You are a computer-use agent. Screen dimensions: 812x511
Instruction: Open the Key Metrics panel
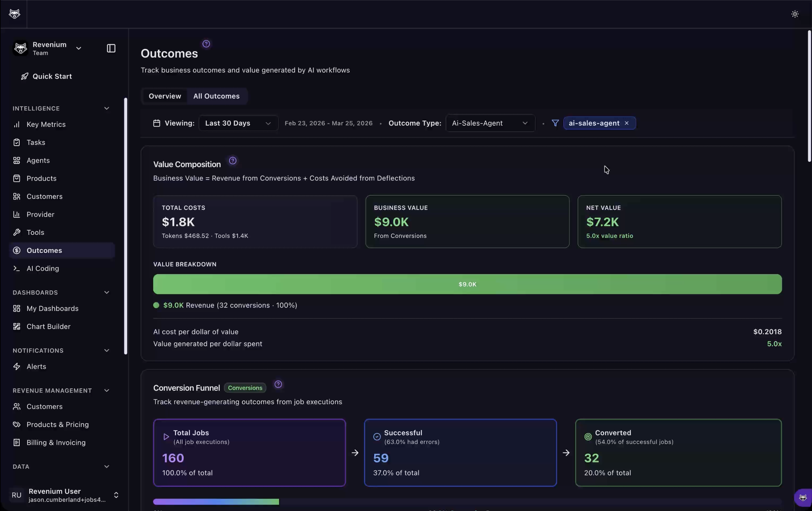point(46,124)
